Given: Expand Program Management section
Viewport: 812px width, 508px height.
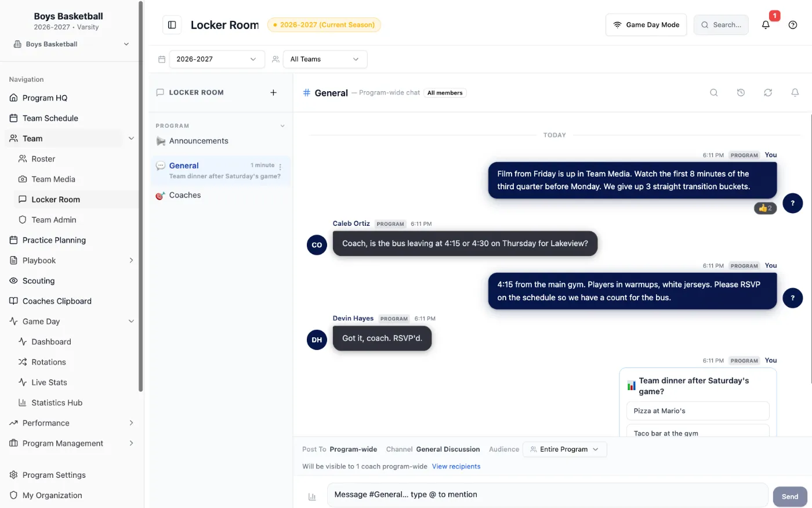Looking at the screenshot, I should (x=131, y=443).
